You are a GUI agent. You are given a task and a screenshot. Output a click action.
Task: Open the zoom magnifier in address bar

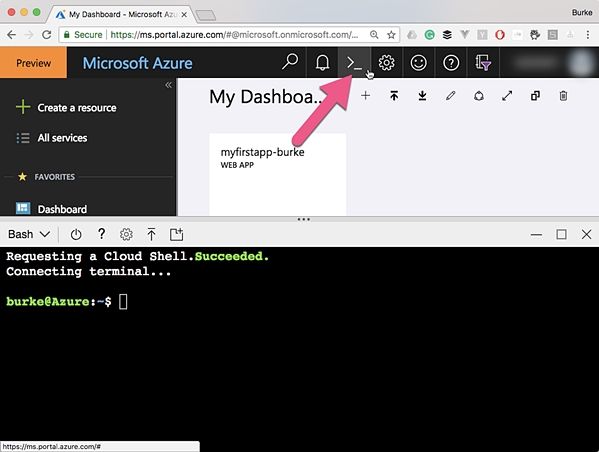point(374,35)
